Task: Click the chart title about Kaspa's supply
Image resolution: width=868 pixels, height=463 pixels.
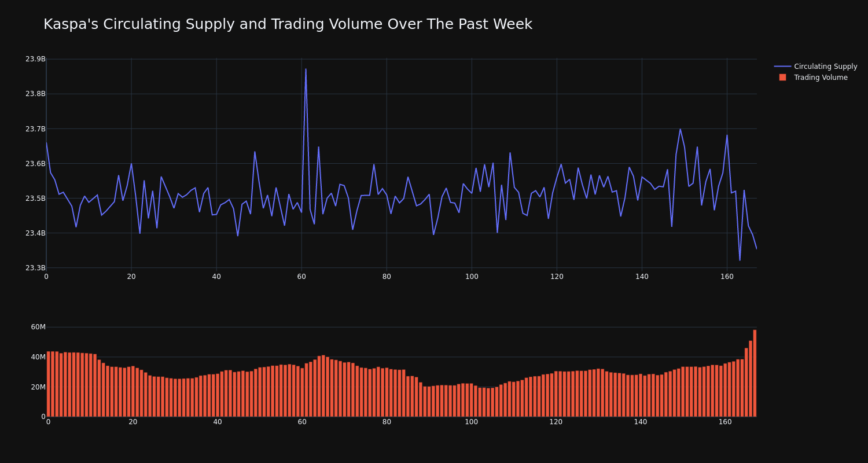Action: coord(288,24)
